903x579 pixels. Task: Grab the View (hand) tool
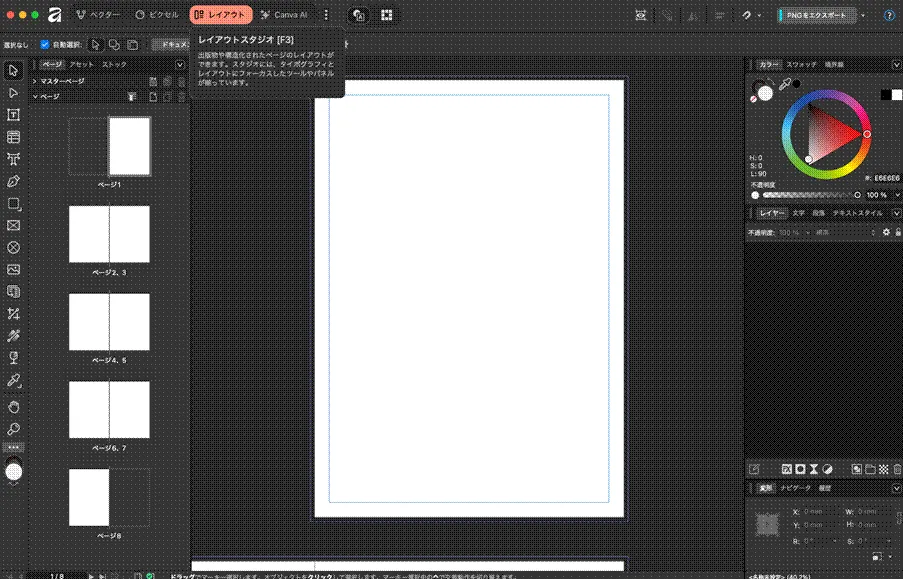pyautogui.click(x=13, y=405)
